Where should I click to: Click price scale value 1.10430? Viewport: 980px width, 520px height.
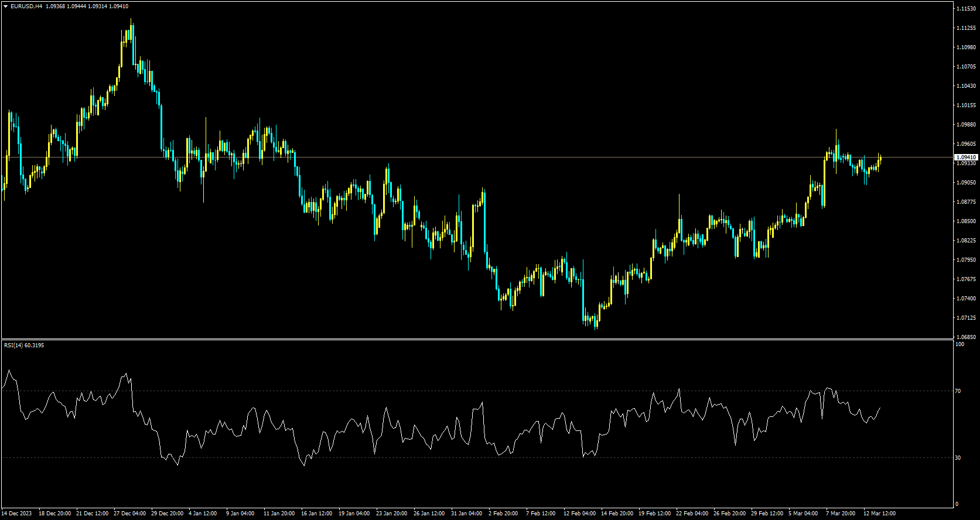(x=966, y=86)
